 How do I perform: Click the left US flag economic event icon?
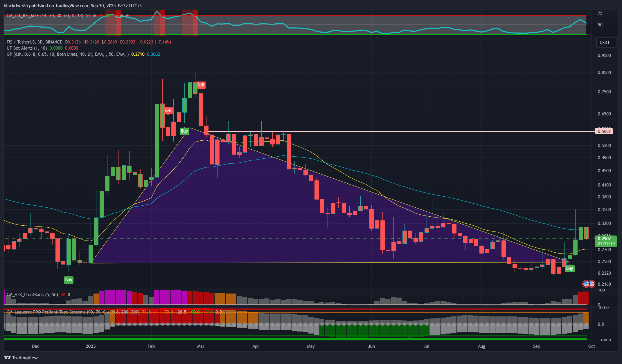coord(586,284)
